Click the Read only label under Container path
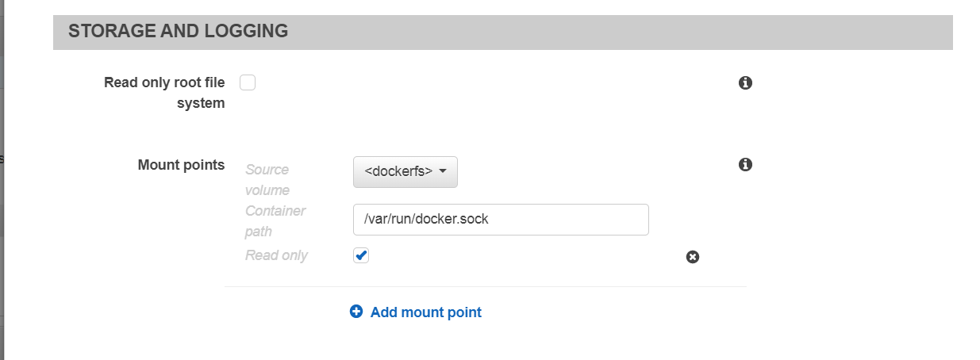Viewport: 980px width, 360px height. (276, 255)
